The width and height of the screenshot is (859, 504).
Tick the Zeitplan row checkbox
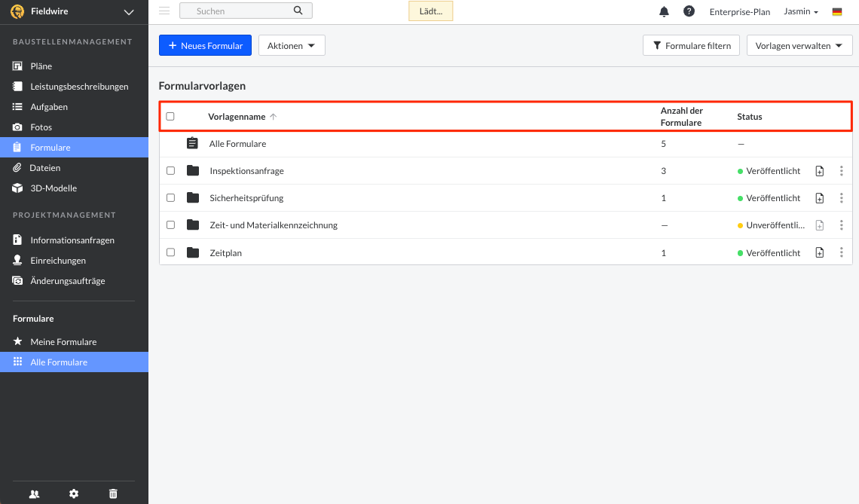click(170, 253)
